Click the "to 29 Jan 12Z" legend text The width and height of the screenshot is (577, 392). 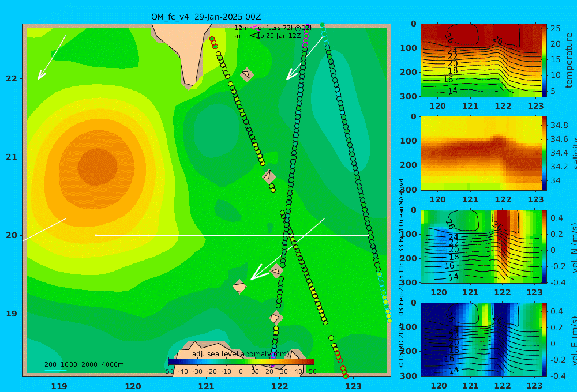(x=279, y=36)
